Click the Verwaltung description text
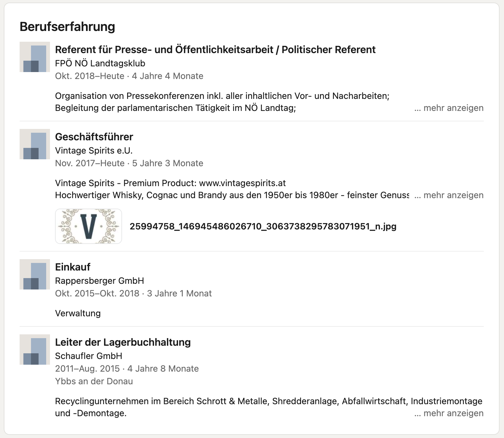This screenshot has width=504, height=438. point(78,313)
